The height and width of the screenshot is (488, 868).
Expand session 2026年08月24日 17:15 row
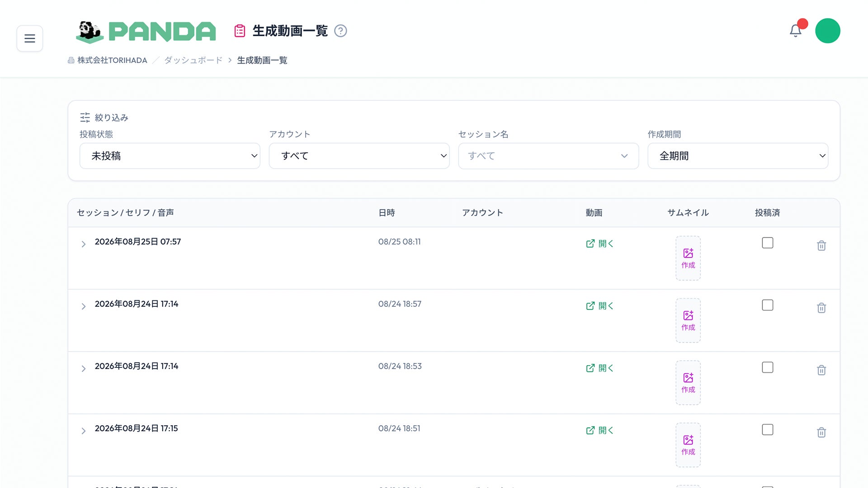tap(83, 431)
